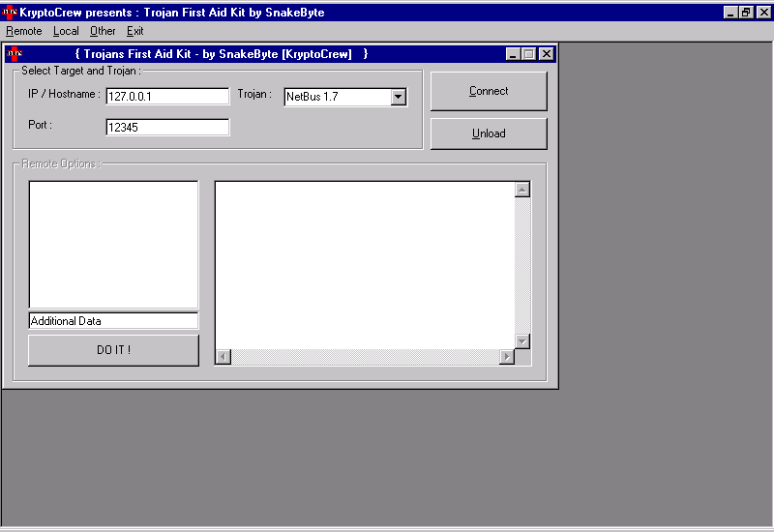Click the Exit menu item
Screen dimensions: 774x532
pos(134,31)
